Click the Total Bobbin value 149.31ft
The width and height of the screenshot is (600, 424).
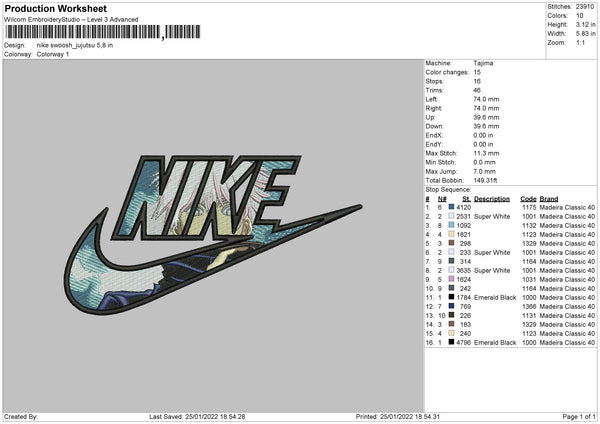(485, 180)
